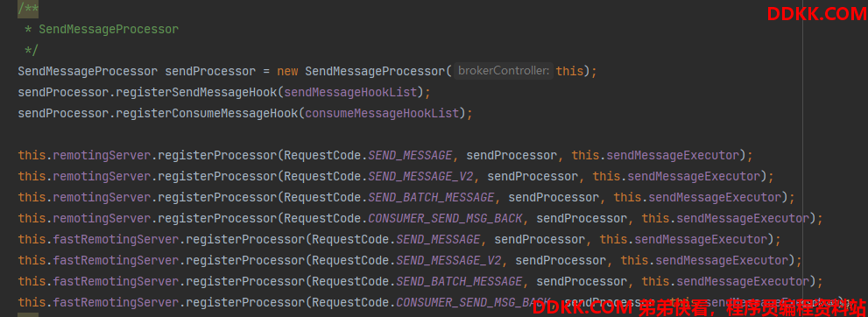
Task: Click the sendProcessor variable declaration name
Action: [x=210, y=71]
